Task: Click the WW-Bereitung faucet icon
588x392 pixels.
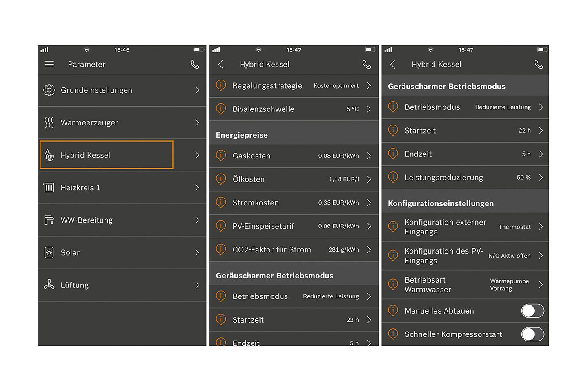Action: [x=49, y=220]
